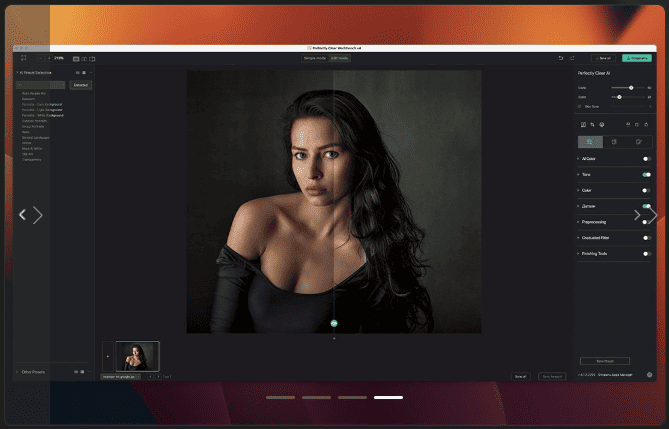Click the stamp icon in right panel tool row

click(x=628, y=125)
